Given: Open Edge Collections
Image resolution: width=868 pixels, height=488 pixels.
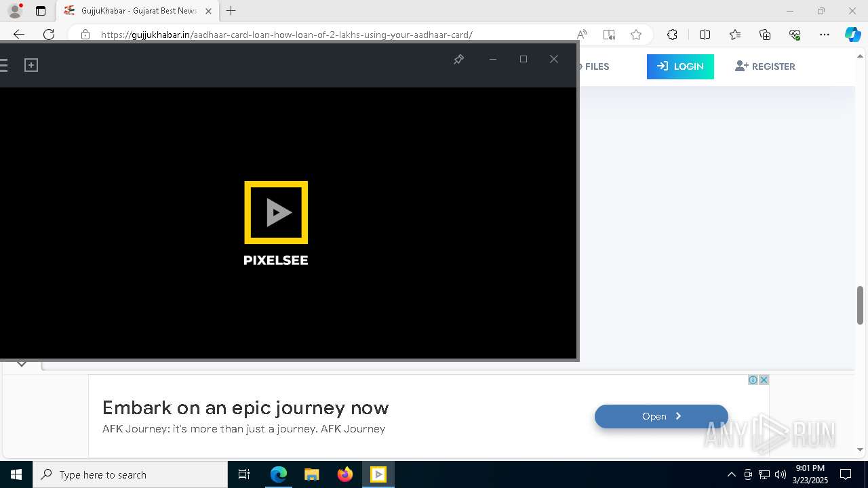Looking at the screenshot, I should pos(765,35).
